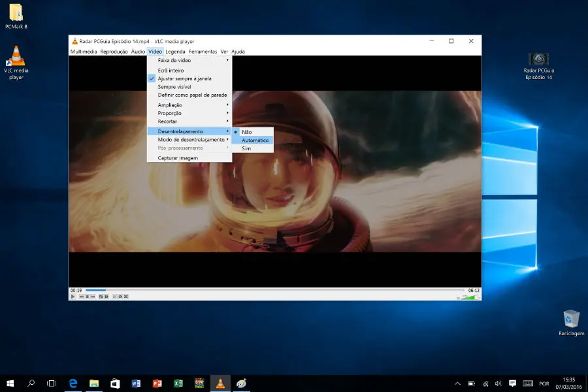Viewport: 588px width, 392px height.
Task: Select Capturar imagem entry
Action: click(189, 158)
